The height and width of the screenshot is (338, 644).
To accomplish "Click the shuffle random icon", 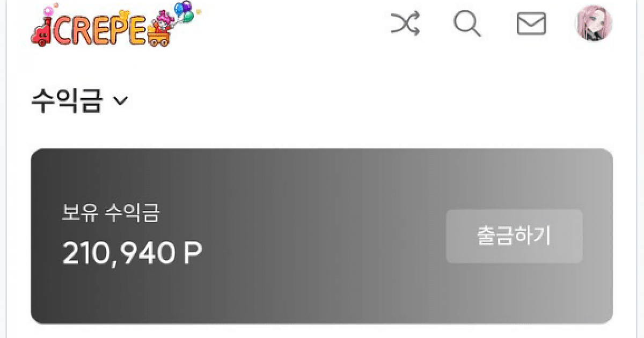I will 405,24.
